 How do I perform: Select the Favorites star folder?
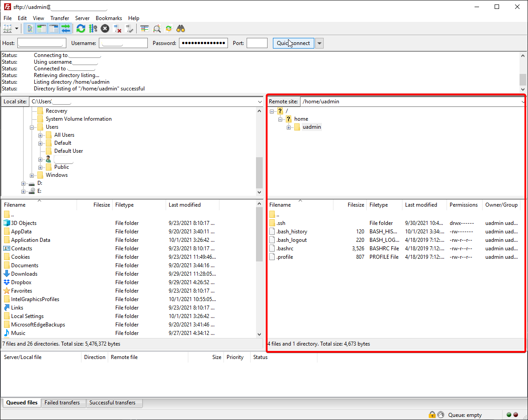(18, 291)
